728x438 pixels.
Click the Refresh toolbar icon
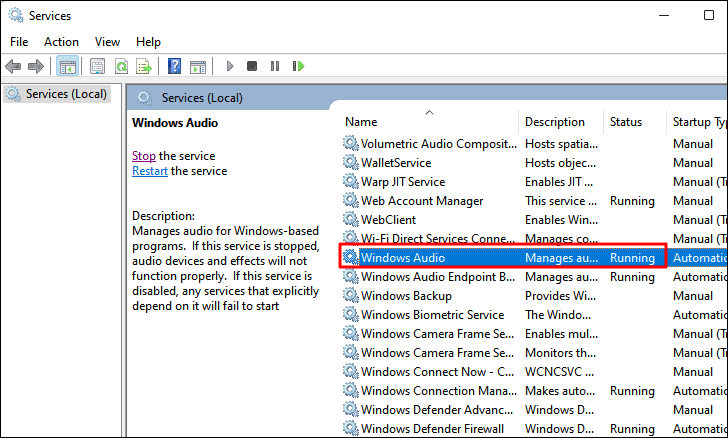click(121, 66)
